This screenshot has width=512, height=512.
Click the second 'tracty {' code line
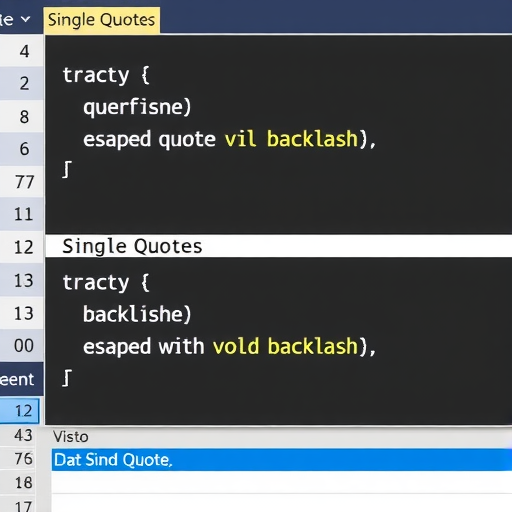tap(106, 283)
